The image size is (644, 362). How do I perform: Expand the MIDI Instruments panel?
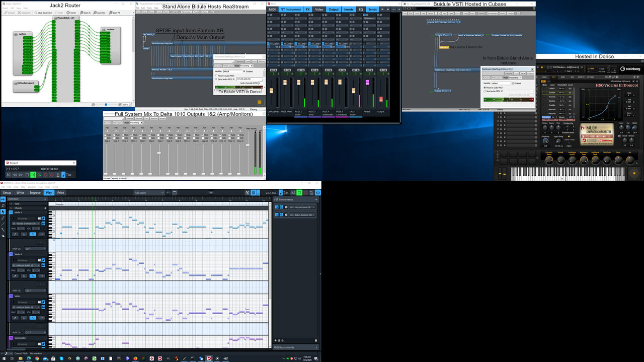pyautogui.click(x=316, y=347)
